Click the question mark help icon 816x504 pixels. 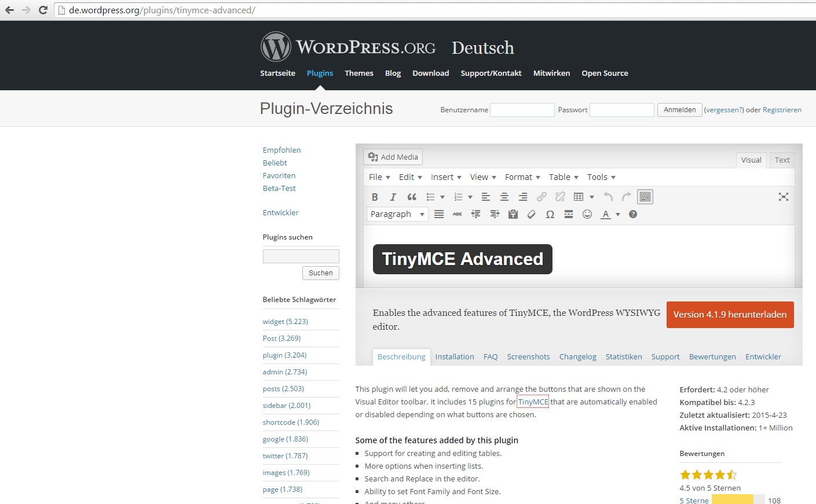(x=633, y=214)
